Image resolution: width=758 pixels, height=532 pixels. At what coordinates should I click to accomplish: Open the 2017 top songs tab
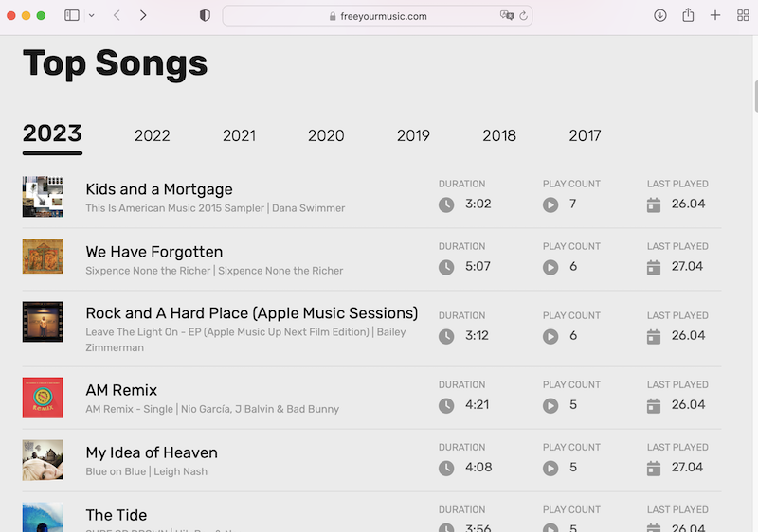pyautogui.click(x=585, y=135)
